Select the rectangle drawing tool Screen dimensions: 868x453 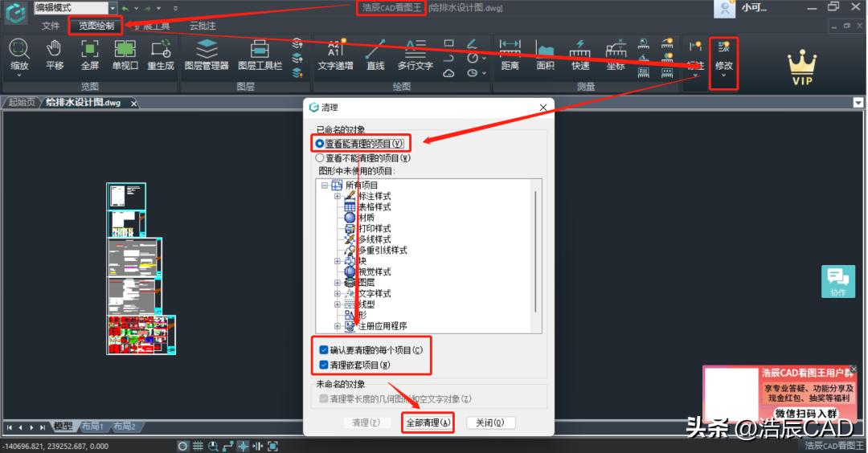(449, 43)
